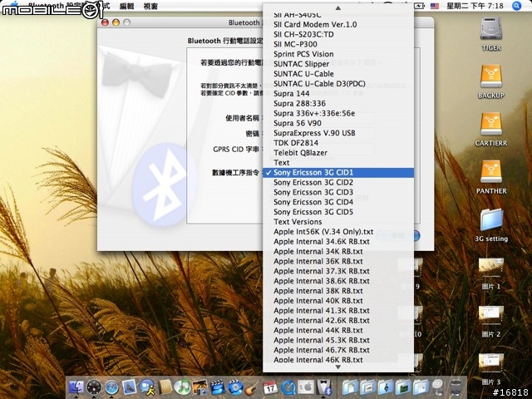Choose TDK DF2814 modem script
532x399 pixels.
pyautogui.click(x=338, y=142)
